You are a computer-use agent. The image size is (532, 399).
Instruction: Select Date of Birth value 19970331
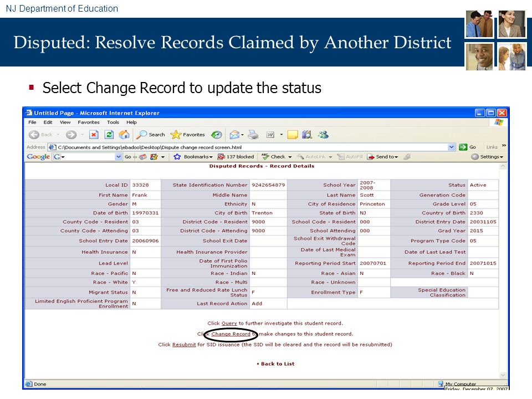(x=145, y=213)
